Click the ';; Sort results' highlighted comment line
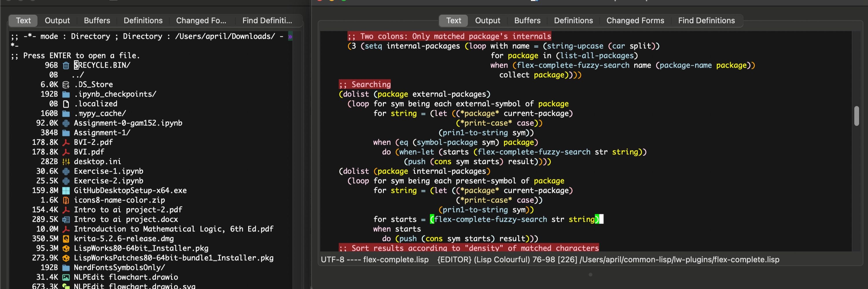Image resolution: width=868 pixels, height=289 pixels. click(469, 248)
